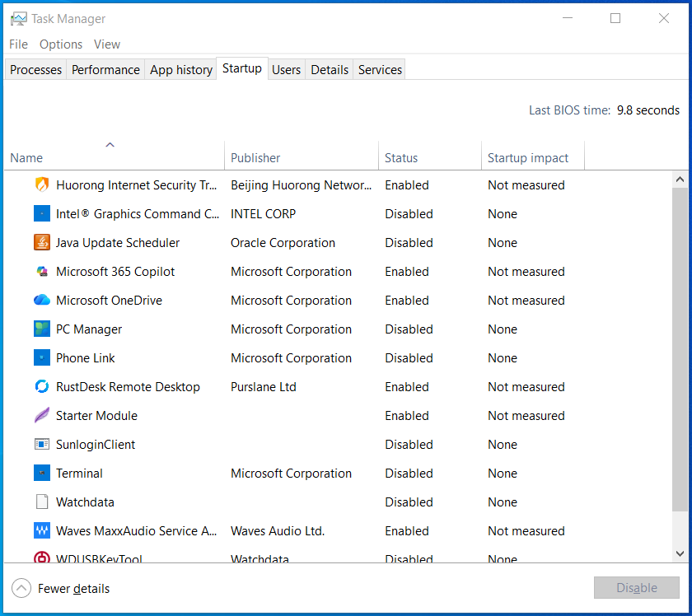This screenshot has width=692, height=616.
Task: Collapse view with Fewer details arrow
Action: coord(21,588)
